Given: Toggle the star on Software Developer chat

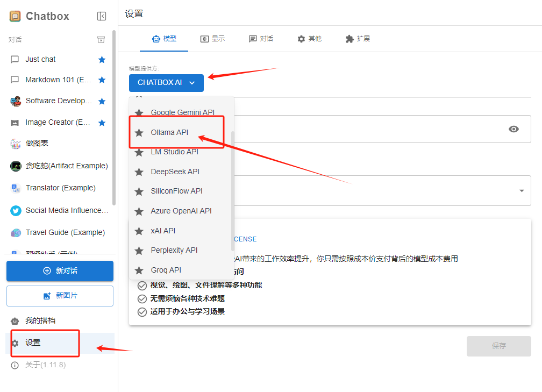Looking at the screenshot, I should point(102,101).
